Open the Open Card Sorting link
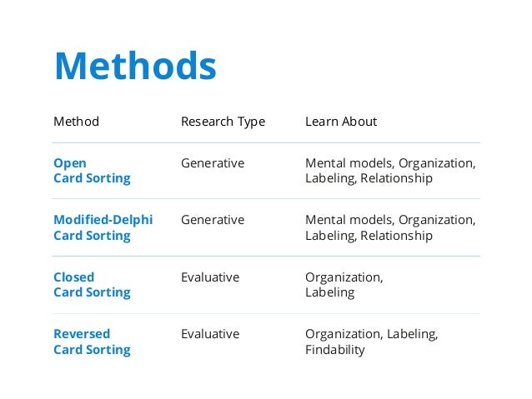 [x=92, y=171]
